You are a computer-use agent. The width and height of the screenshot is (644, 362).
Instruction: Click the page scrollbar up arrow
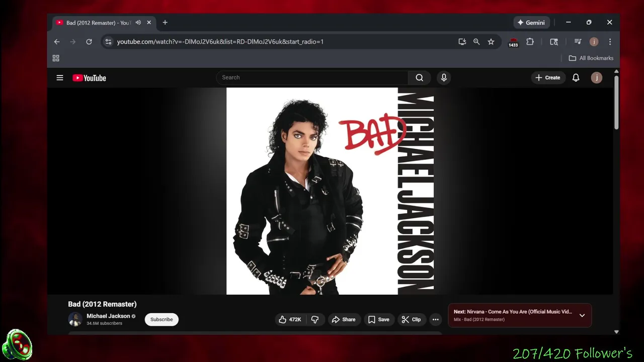pos(616,72)
